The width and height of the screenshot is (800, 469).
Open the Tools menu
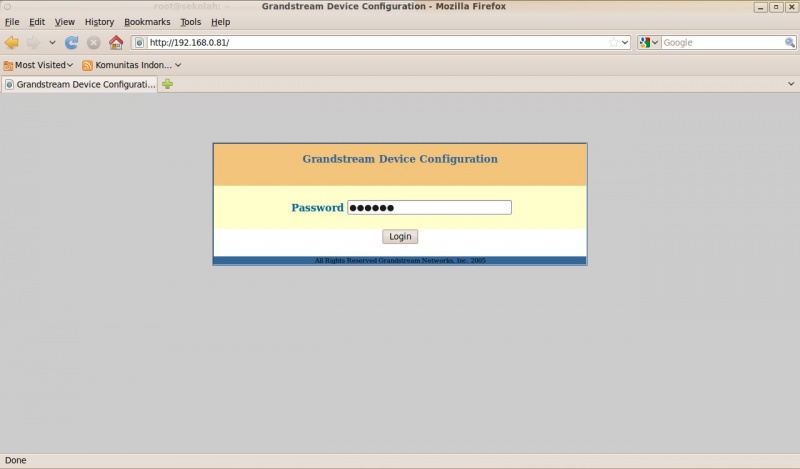(190, 22)
